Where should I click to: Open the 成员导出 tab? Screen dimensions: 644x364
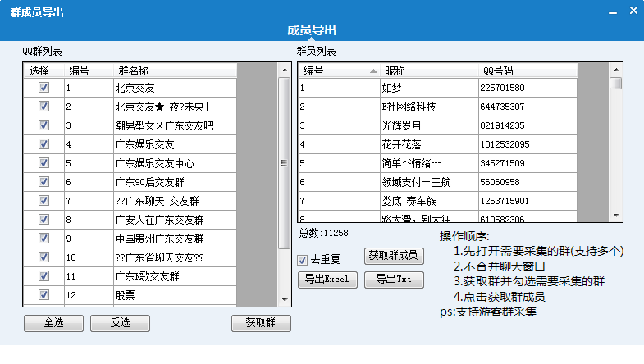pos(311,30)
